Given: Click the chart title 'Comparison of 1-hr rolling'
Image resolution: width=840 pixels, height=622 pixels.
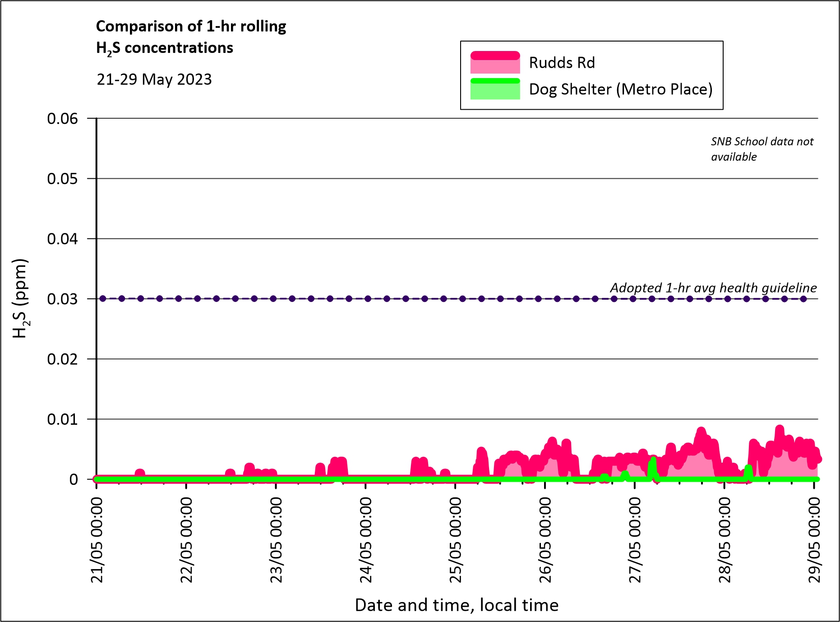Looking at the screenshot, I should pos(191,27).
